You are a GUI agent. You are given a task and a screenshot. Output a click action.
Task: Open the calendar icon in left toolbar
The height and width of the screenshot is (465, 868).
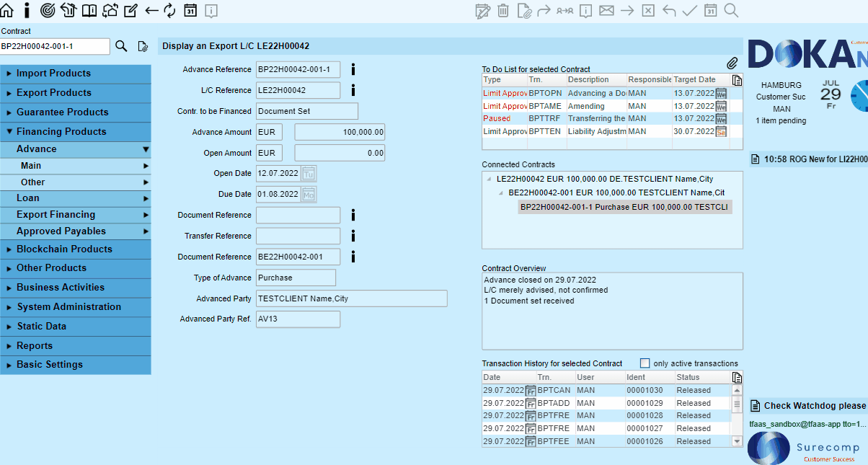click(190, 10)
